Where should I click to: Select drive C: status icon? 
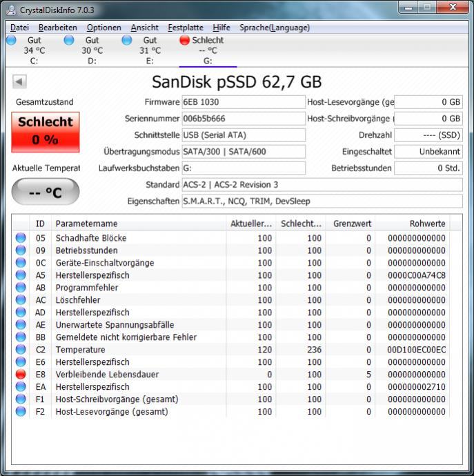pos(11,40)
